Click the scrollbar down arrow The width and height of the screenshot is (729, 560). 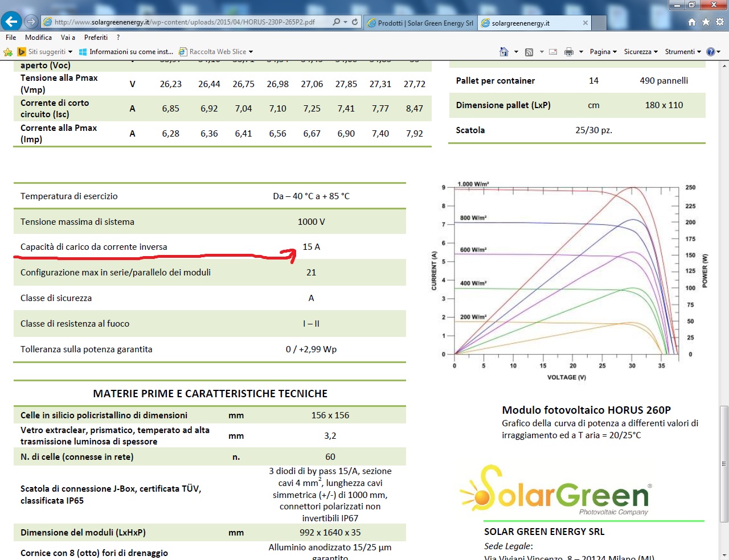click(724, 555)
